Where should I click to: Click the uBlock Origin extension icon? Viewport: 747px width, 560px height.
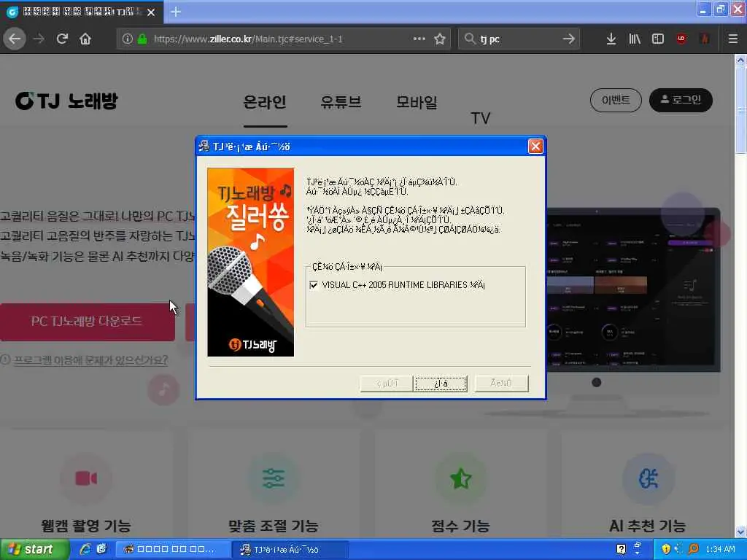coord(681,39)
